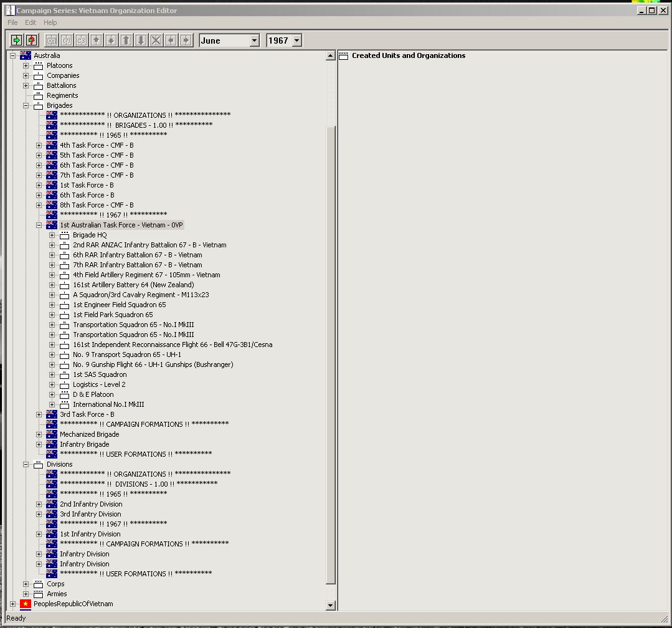Expand the Brigade HQ node
The width and height of the screenshot is (672, 628).
coord(52,235)
